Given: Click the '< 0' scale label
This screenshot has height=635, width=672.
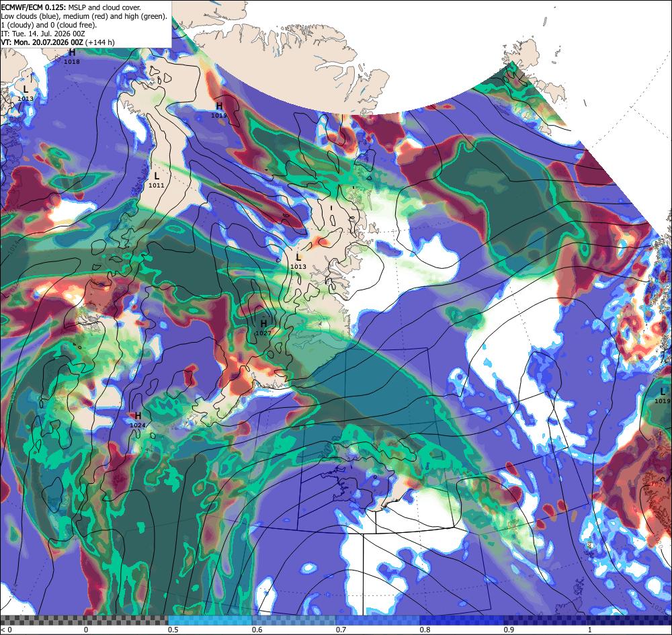Looking at the screenshot, I should pos(6,630).
